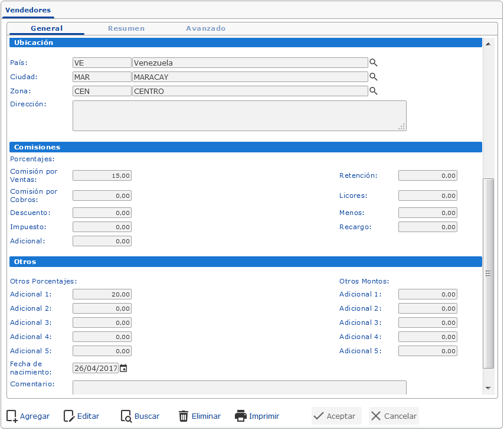Open the Ciudad lookup magnifier icon
Image resolution: width=504 pixels, height=430 pixels.
coord(373,77)
